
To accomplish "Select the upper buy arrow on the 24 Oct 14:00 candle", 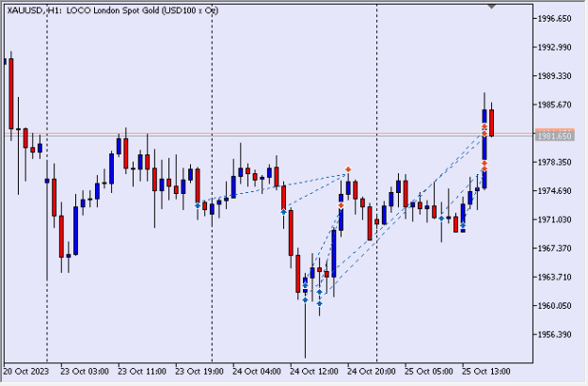I will tap(305, 285).
